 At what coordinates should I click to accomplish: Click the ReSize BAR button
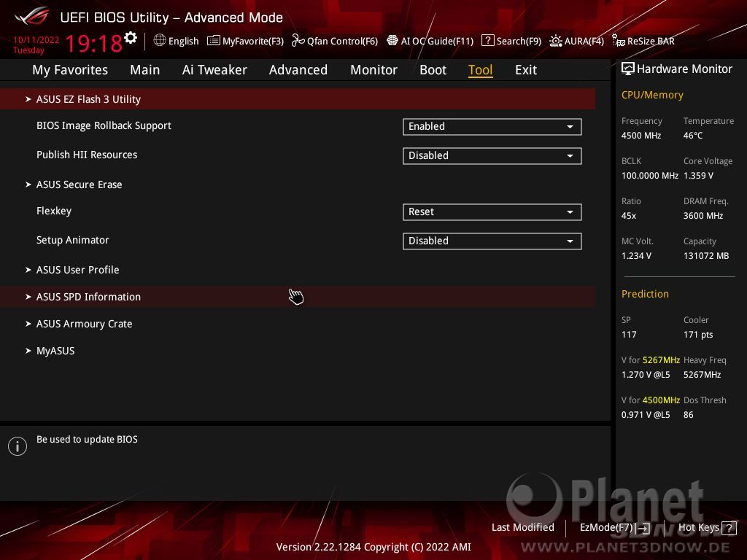[x=643, y=41]
